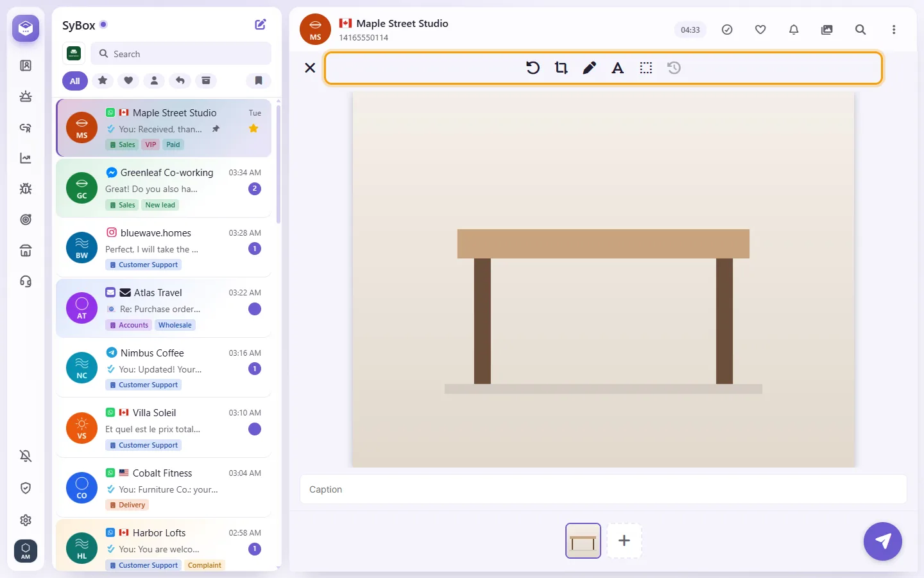Toggle the bookmark filter in conversation list
The height and width of the screenshot is (578, 924).
259,80
